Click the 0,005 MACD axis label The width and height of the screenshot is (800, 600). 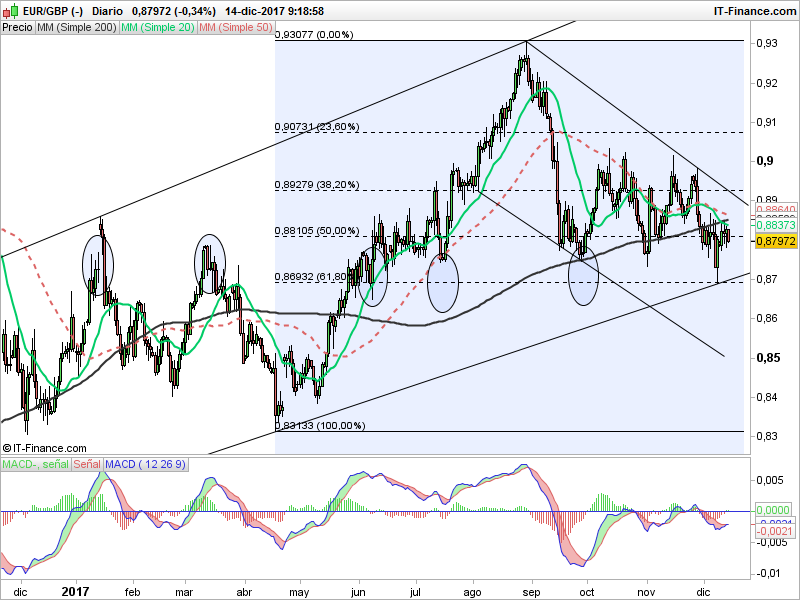click(770, 480)
